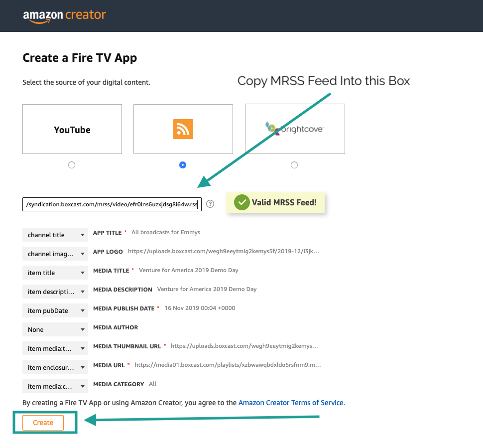Select the Brightcove radio button
483x448 pixels.
294,165
